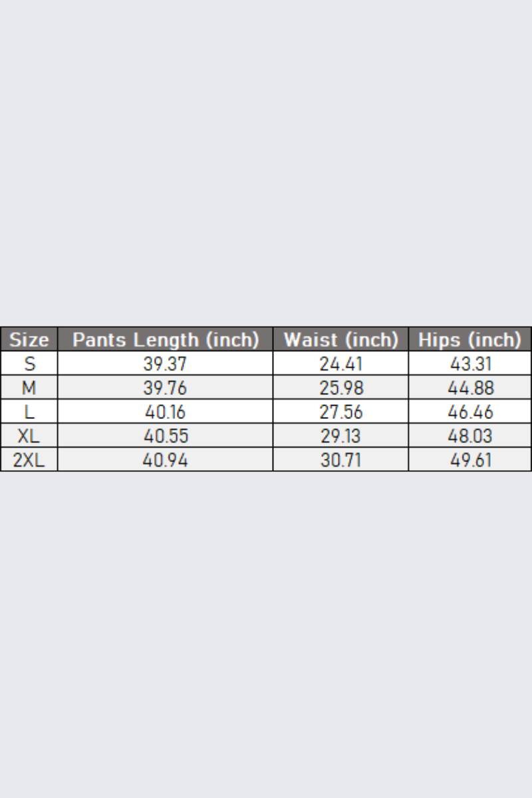
Task: Click hips value 48.03
Action: 469,436
